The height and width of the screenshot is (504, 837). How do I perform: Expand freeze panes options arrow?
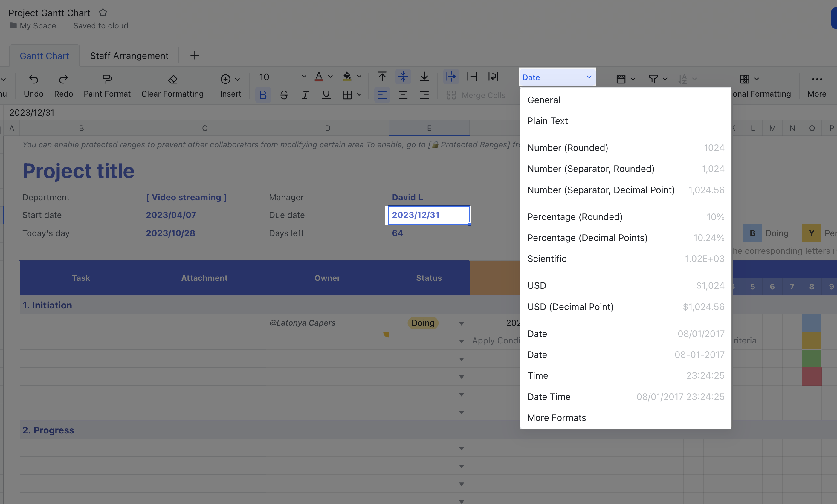[x=633, y=79]
